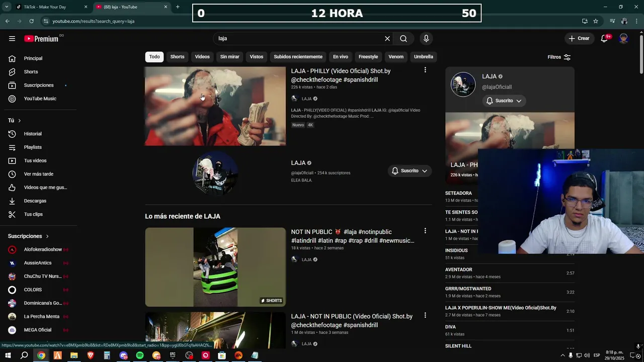Image resolution: width=644 pixels, height=362 pixels.
Task: Open the NOT IN PUBLIC shorts thumbnail
Action: pos(215,267)
